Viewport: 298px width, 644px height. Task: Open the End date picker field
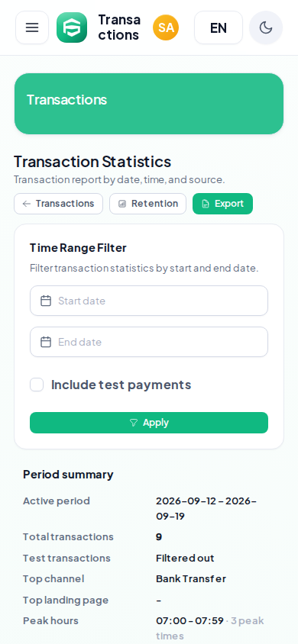149,342
